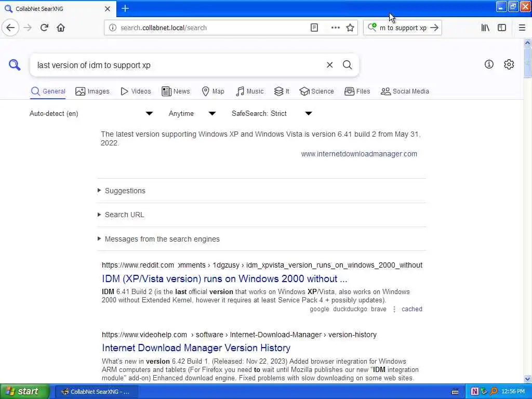
Task: Open the Auto-detect (en) language dropdown
Action: point(91,113)
